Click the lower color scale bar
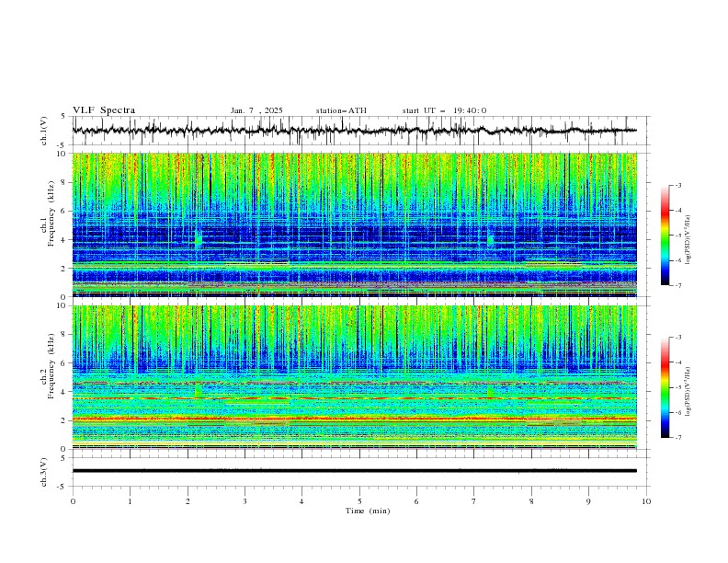The image size is (728, 563). click(x=665, y=387)
